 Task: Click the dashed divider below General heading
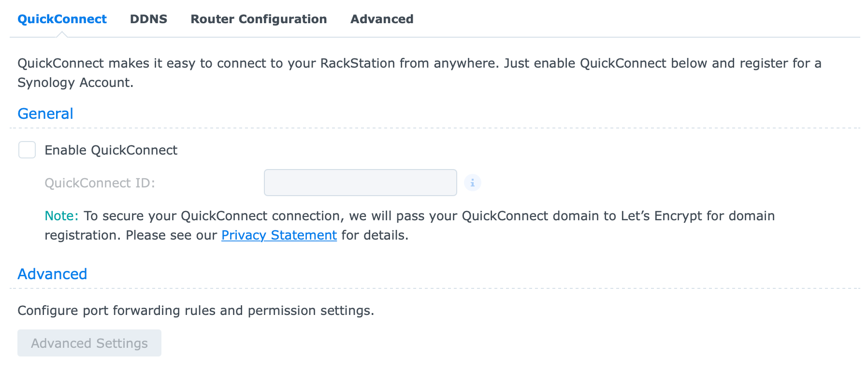click(x=435, y=128)
